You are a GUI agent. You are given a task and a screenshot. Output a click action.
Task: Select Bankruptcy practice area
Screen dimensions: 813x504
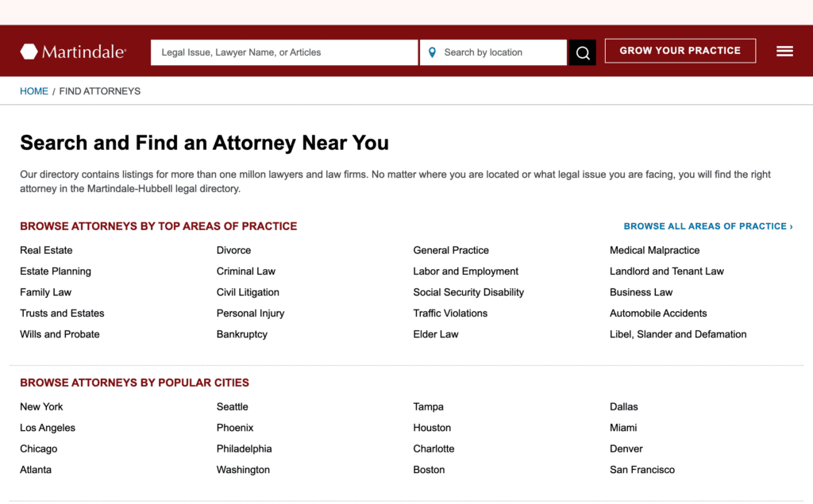click(242, 334)
